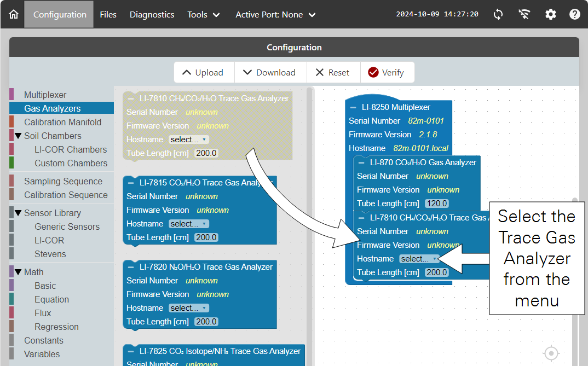Select the Basic math category
This screenshot has width=588, height=366.
tap(45, 286)
